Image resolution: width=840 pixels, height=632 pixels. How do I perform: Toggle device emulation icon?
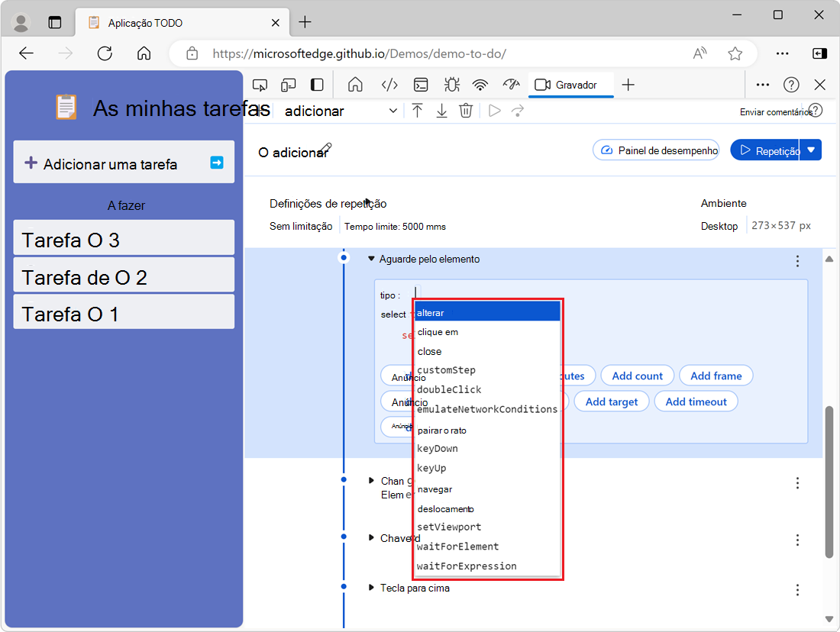(x=289, y=85)
